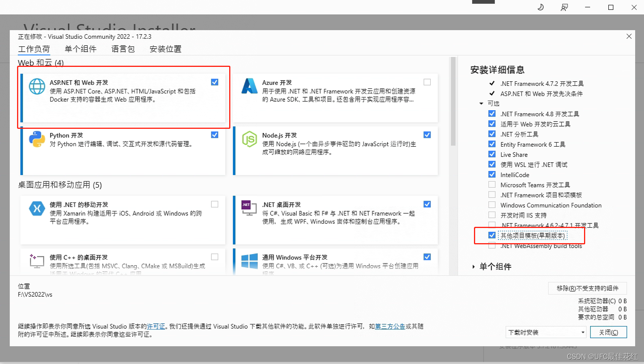Uncheck the IntelliCode option
Image resolution: width=644 pixels, height=364 pixels.
492,174
